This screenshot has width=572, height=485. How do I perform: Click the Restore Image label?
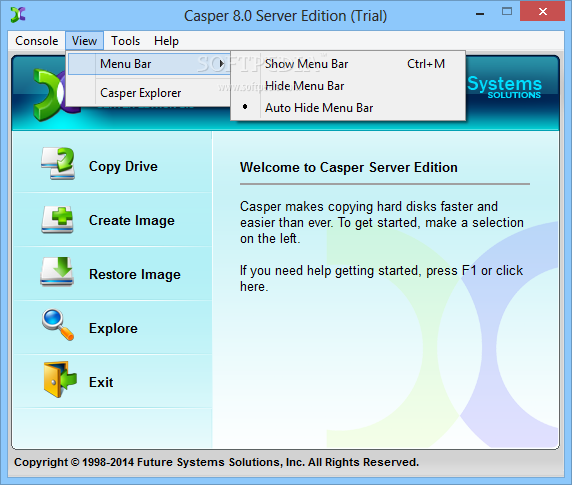(x=135, y=275)
